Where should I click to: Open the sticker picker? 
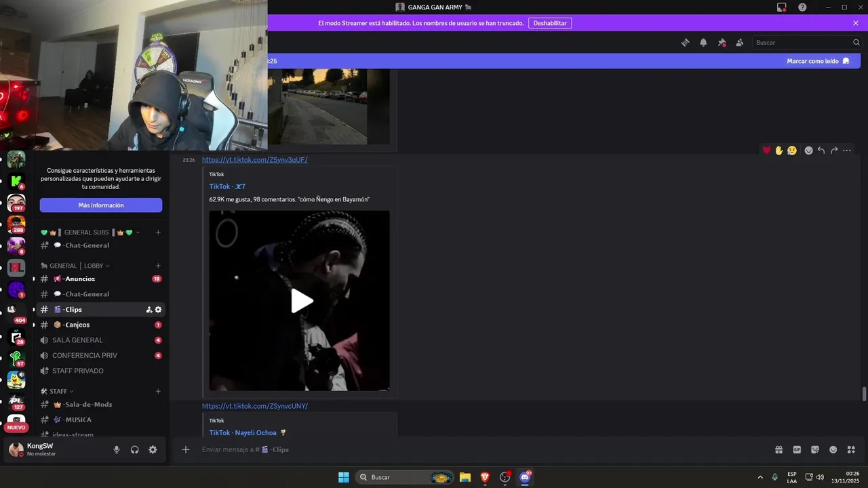click(815, 449)
